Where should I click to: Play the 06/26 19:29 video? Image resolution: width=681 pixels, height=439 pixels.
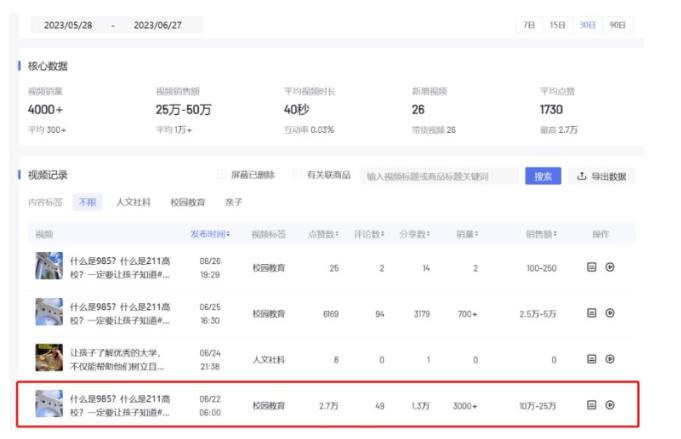point(610,268)
